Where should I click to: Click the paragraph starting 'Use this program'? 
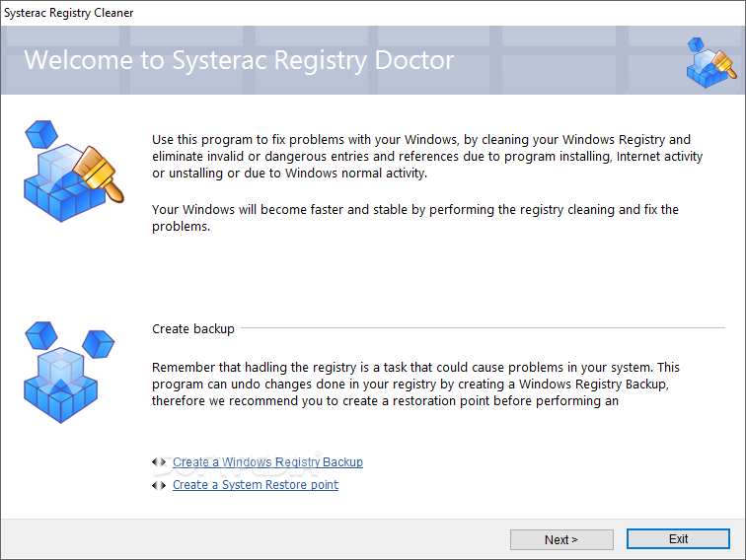pos(427,157)
